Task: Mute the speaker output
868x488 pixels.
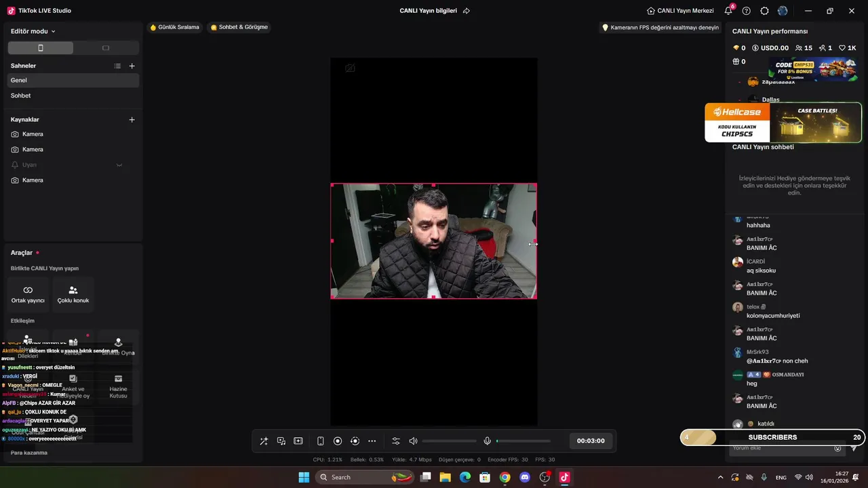Action: (413, 441)
